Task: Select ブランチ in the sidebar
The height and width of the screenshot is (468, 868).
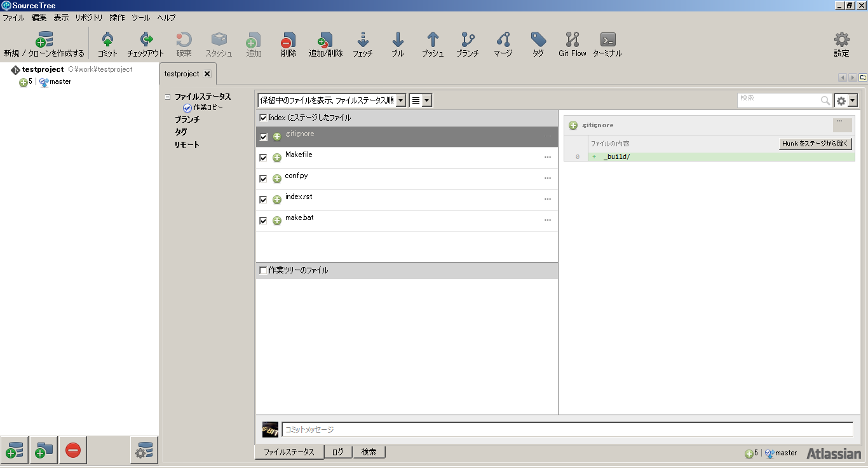Action: (x=187, y=120)
